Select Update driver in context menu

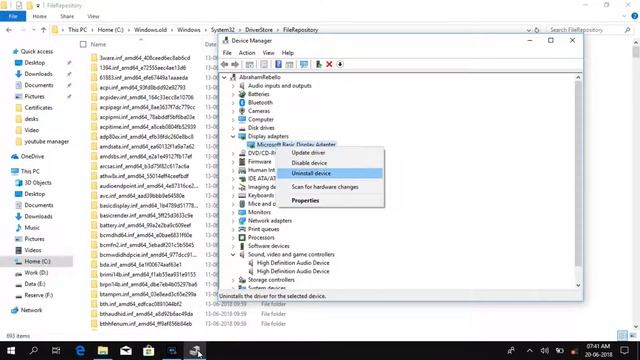pyautogui.click(x=308, y=153)
